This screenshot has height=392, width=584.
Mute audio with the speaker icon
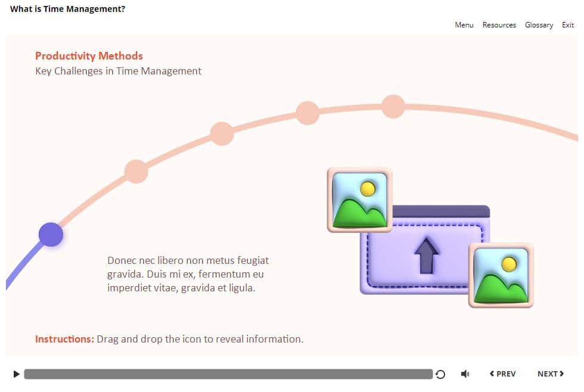coord(465,374)
